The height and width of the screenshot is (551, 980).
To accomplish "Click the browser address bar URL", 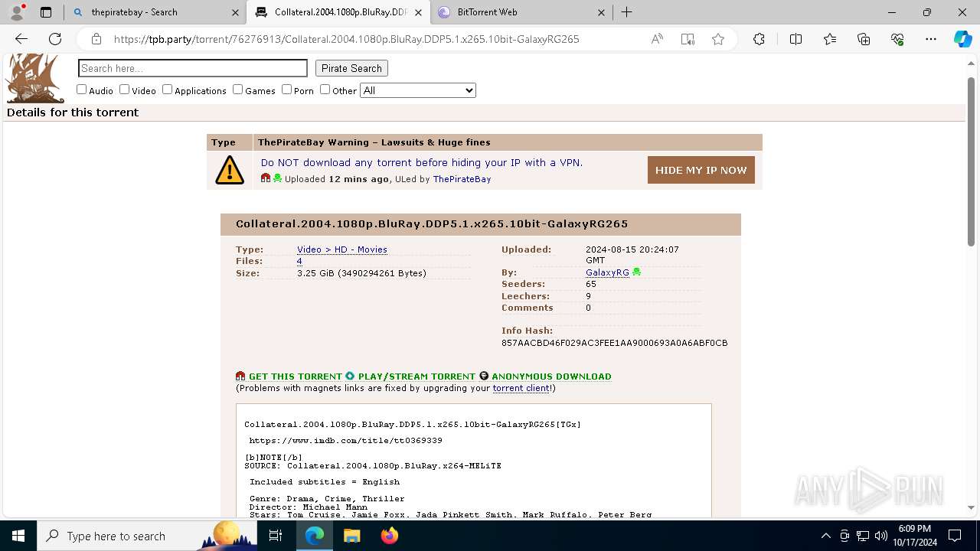I will [346, 39].
